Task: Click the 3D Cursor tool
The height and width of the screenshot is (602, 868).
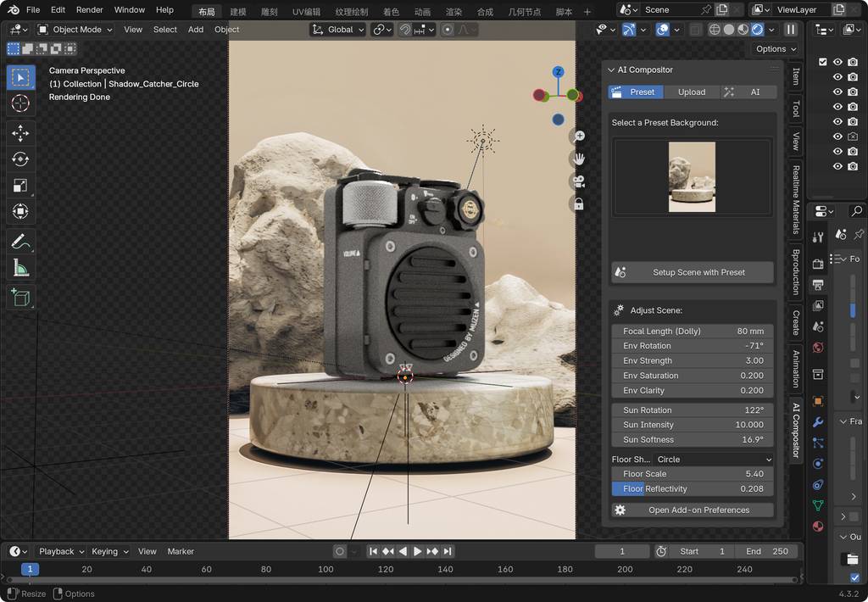Action: 20,103
